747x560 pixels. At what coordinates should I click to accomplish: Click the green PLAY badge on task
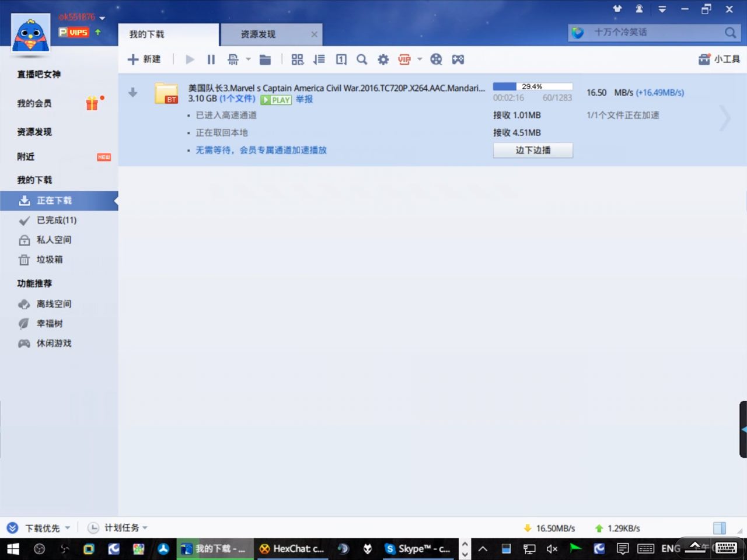276,100
